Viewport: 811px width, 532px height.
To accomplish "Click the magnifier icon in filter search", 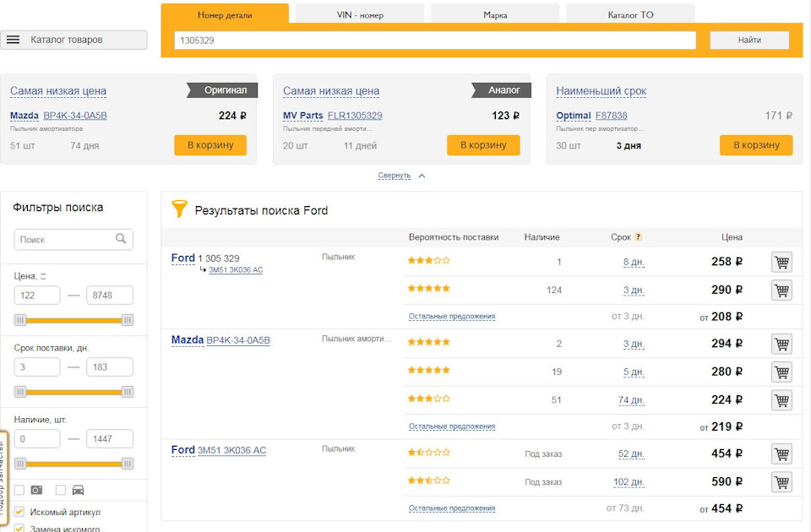I will (122, 239).
